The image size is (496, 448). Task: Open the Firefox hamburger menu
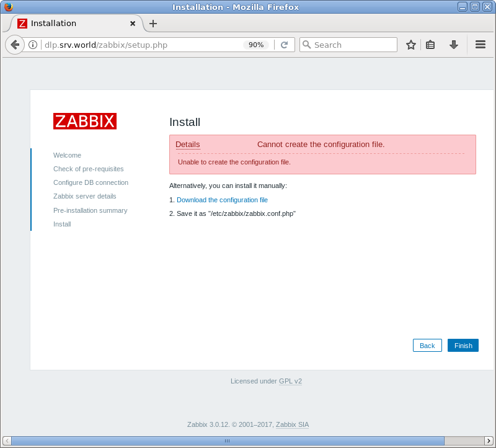pos(480,45)
